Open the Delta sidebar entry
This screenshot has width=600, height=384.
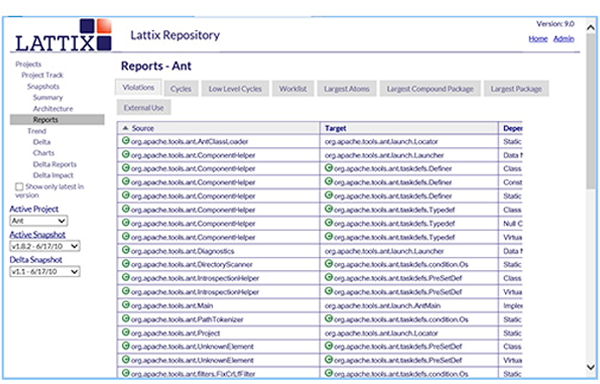click(42, 142)
